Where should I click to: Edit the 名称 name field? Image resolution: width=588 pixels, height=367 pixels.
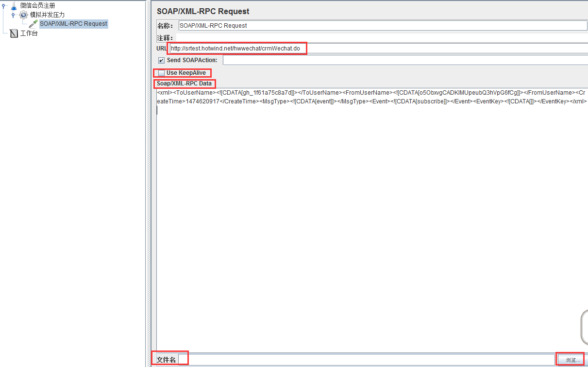pos(291,25)
